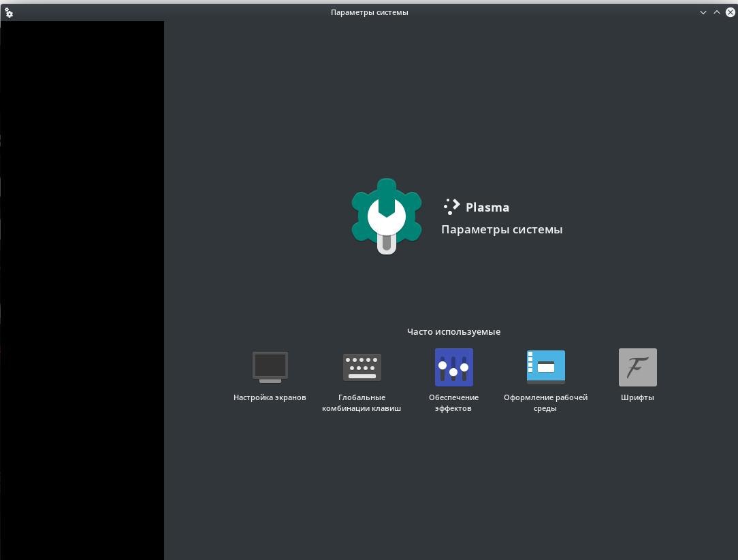Click the Настройка экранов label
This screenshot has height=560, width=738.
tap(270, 397)
